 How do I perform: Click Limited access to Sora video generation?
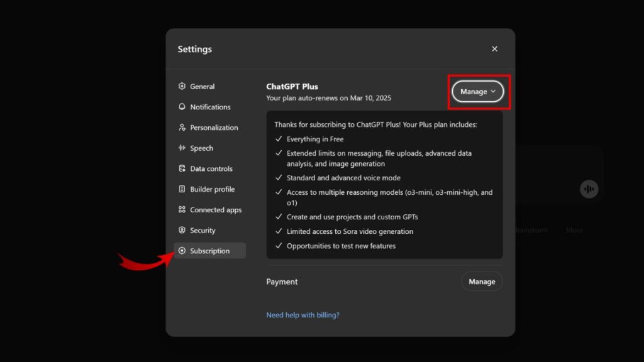(x=350, y=231)
